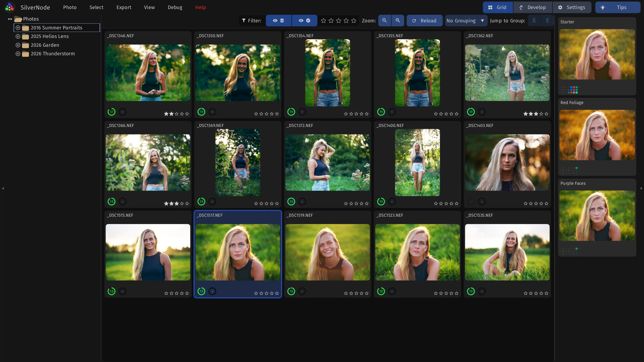This screenshot has width=644, height=362.
Task: Expand the 2026 Thunderstorm folder
Action: coord(18,54)
